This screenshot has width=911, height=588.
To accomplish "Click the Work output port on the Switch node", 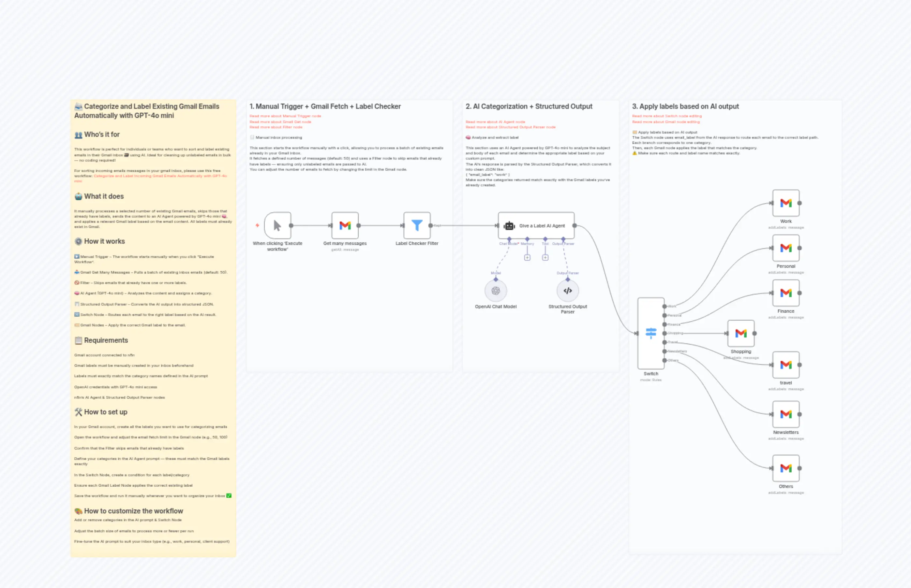I will (x=665, y=307).
